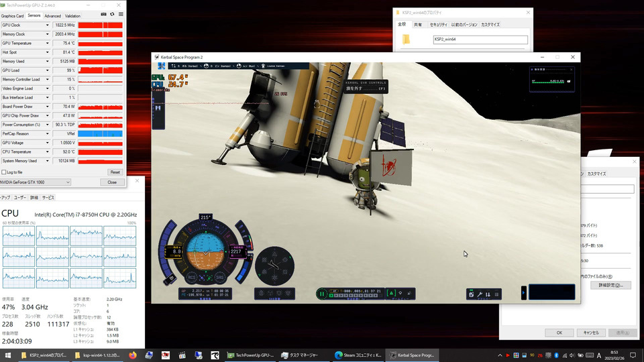Open the 以前のバージョン tab in properties
The image size is (644, 362).
tap(464, 25)
